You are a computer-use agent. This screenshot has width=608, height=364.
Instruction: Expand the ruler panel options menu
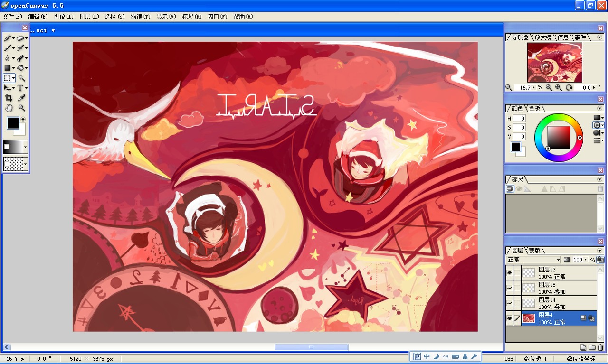pyautogui.click(x=600, y=179)
